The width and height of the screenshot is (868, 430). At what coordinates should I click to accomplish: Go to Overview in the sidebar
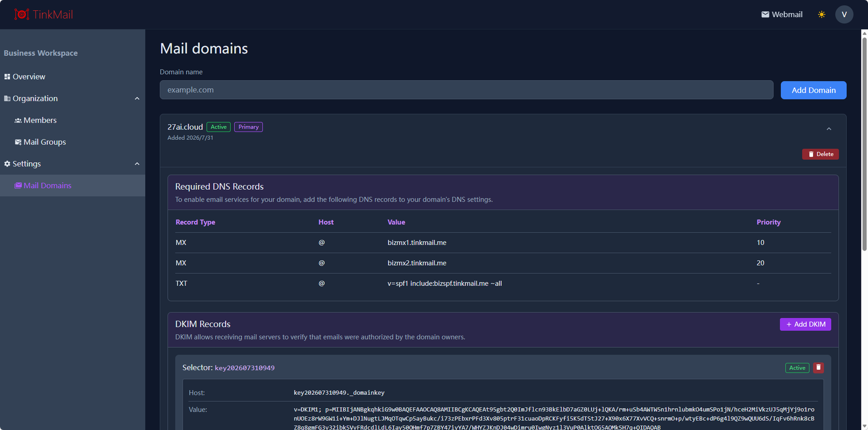[x=73, y=76]
